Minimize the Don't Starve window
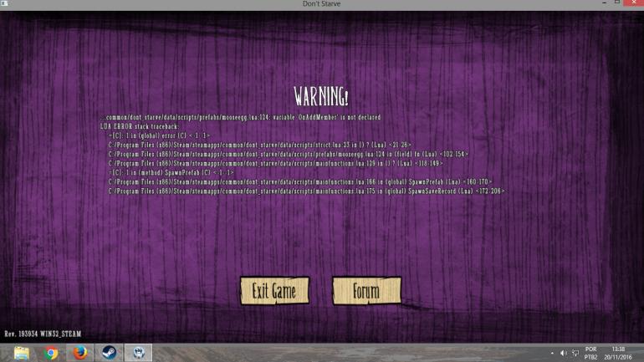This screenshot has width=644, height=362. [604, 3]
